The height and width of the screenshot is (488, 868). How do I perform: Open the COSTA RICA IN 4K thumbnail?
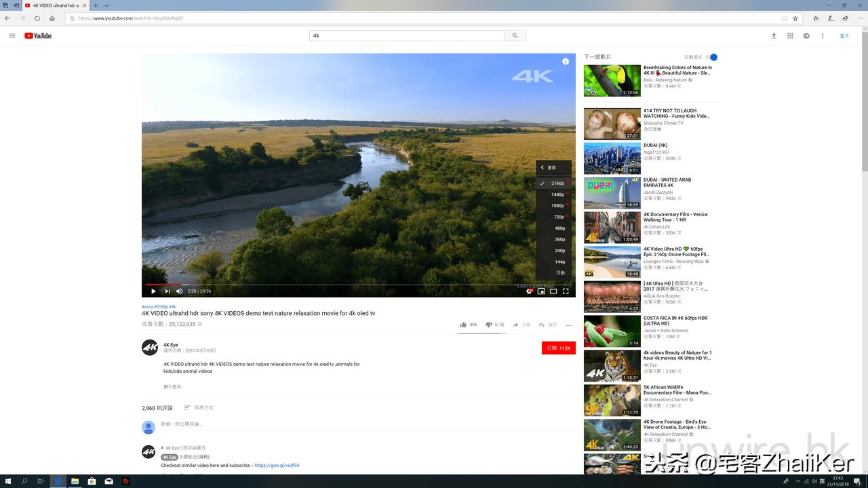click(612, 331)
